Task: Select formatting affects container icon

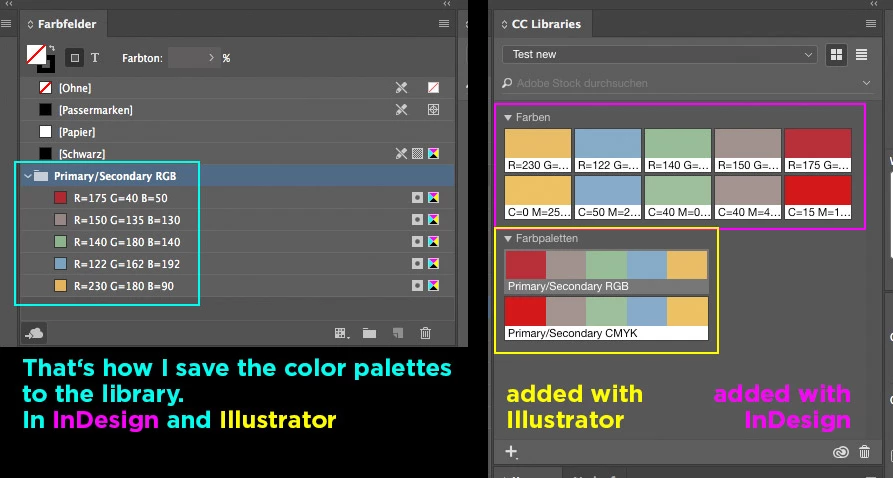Action: coord(75,58)
